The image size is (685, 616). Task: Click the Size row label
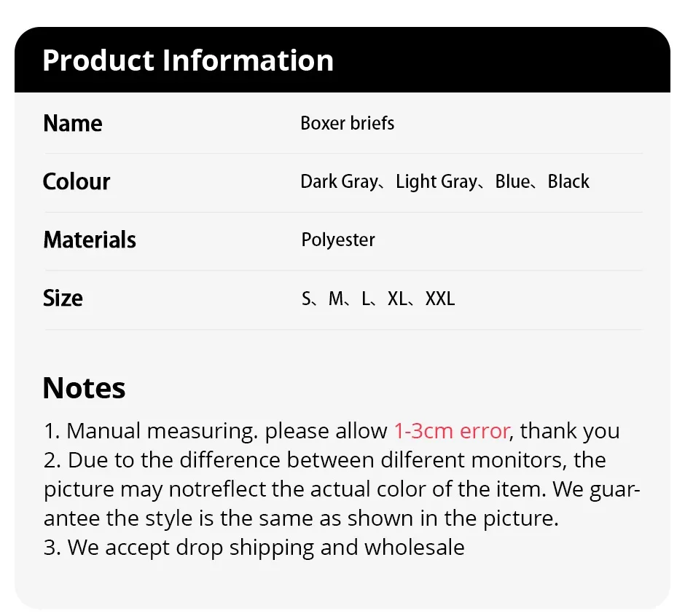[x=63, y=298]
